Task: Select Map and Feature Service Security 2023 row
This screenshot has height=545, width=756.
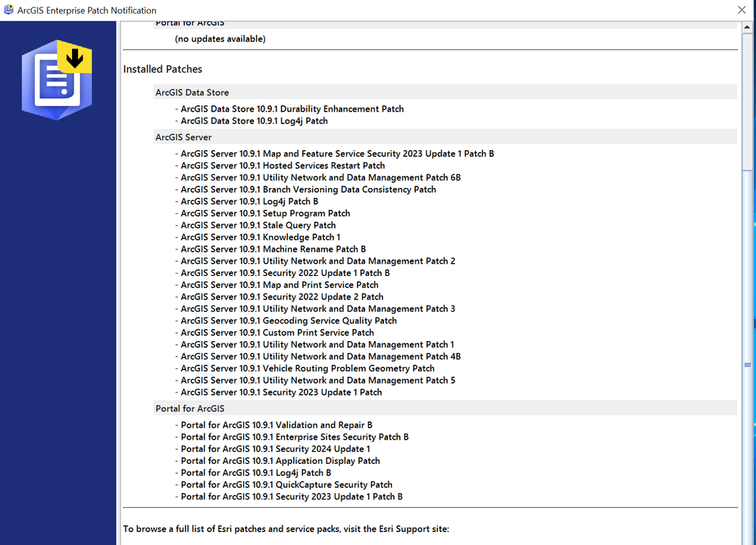Action: pos(334,154)
